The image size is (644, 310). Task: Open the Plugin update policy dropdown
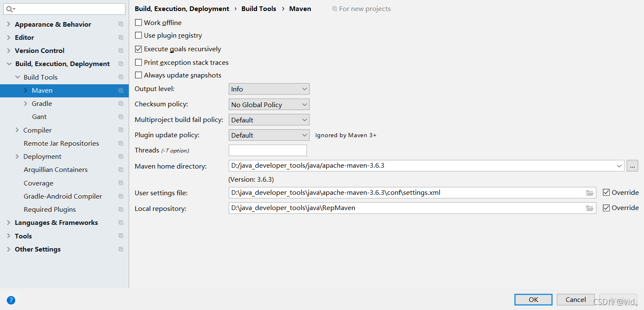coord(269,135)
